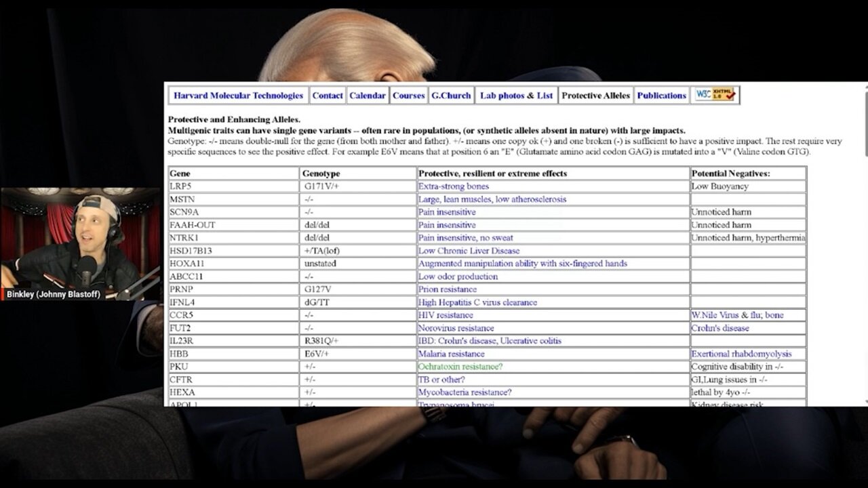The width and height of the screenshot is (868, 488).
Task: Click the Genotype column header
Action: click(x=359, y=174)
